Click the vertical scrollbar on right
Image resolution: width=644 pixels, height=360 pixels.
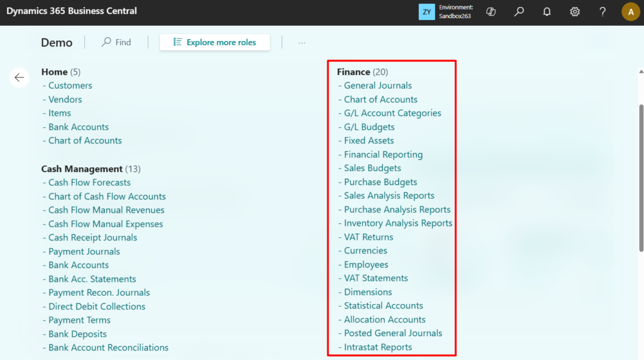[640, 176]
